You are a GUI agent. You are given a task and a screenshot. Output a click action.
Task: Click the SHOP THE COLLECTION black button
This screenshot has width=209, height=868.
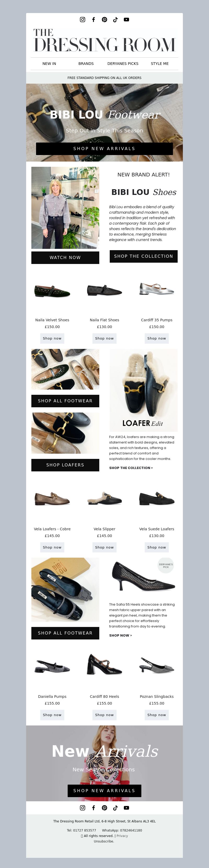[143, 256]
